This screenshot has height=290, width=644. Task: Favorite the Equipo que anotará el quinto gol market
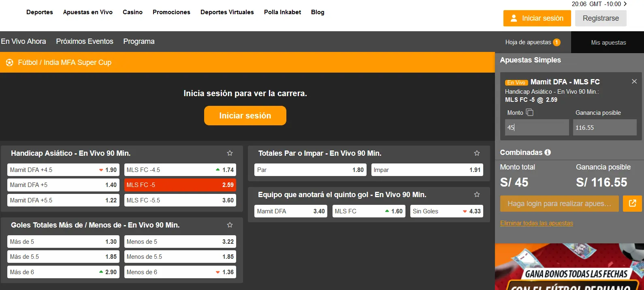tap(477, 195)
